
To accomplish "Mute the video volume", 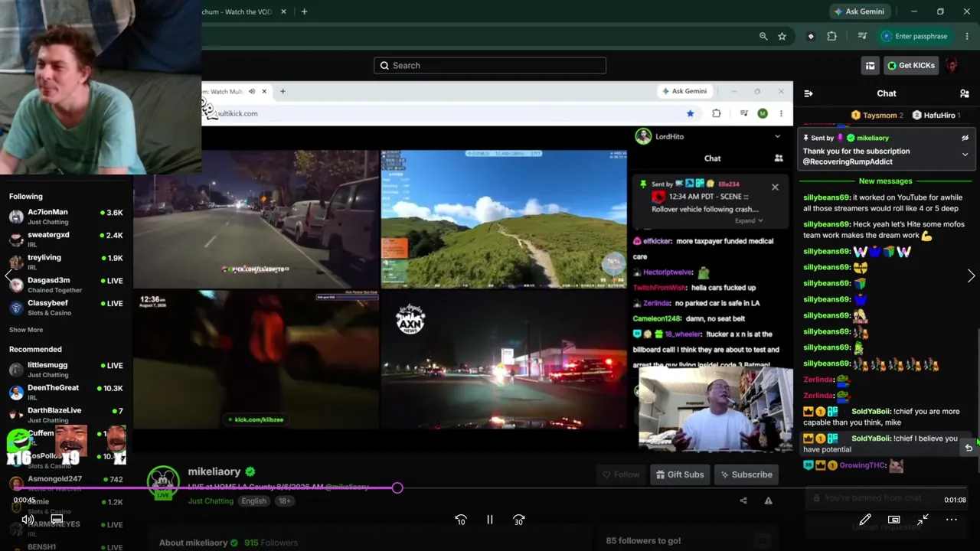I will 28,520.
